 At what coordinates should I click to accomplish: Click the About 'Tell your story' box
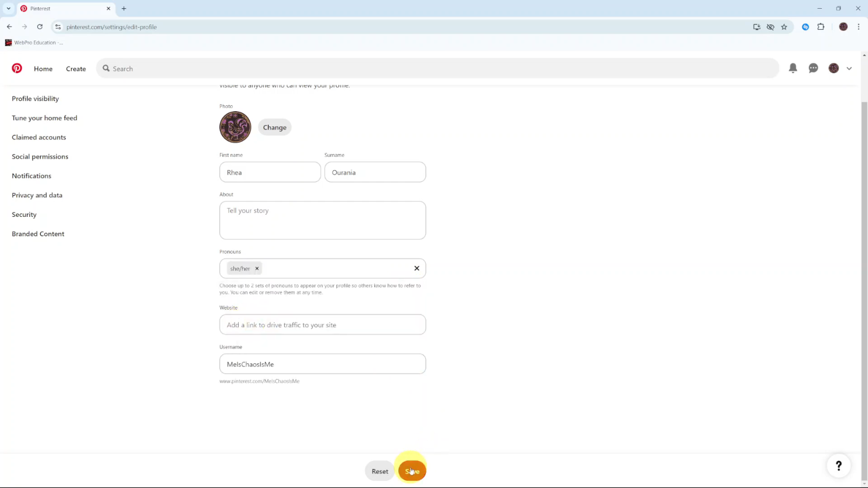click(x=323, y=220)
